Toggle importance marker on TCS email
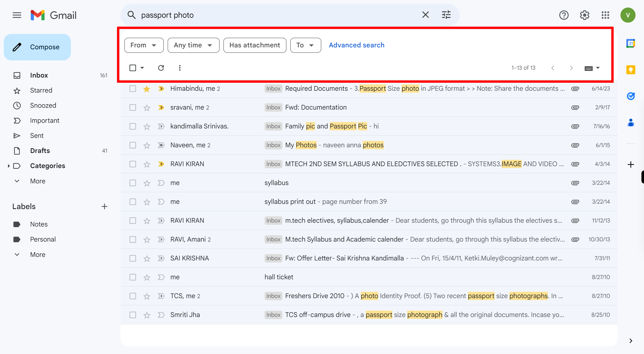644x354 pixels. tap(161, 296)
